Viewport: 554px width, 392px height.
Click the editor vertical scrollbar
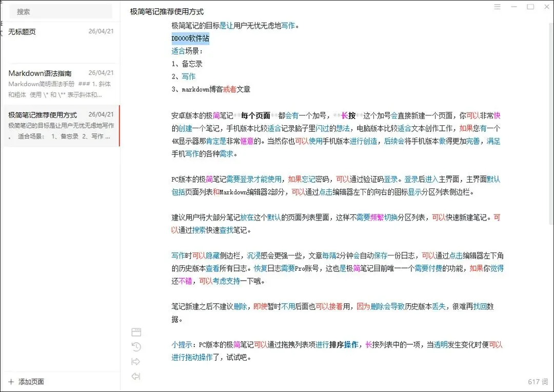(551, 124)
